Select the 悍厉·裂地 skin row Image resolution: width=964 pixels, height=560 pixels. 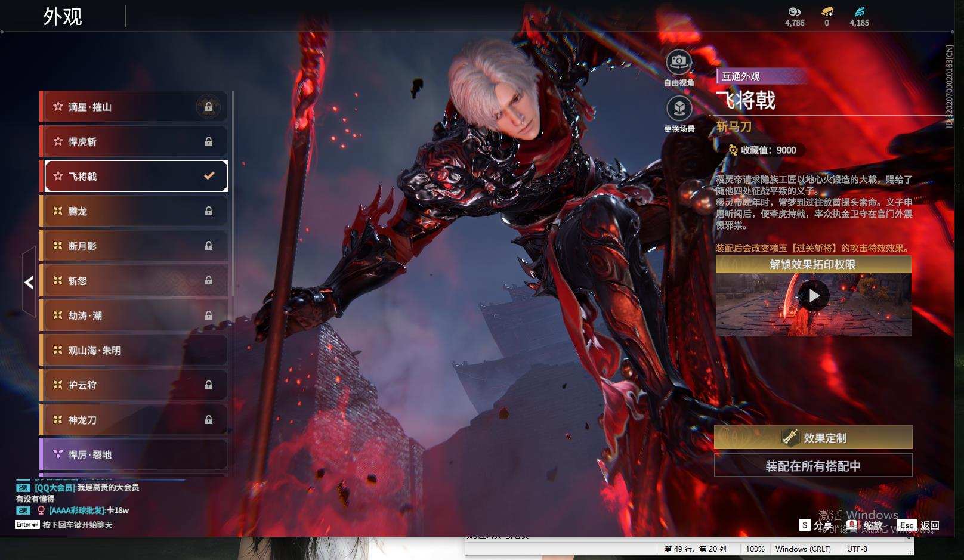[x=134, y=454]
